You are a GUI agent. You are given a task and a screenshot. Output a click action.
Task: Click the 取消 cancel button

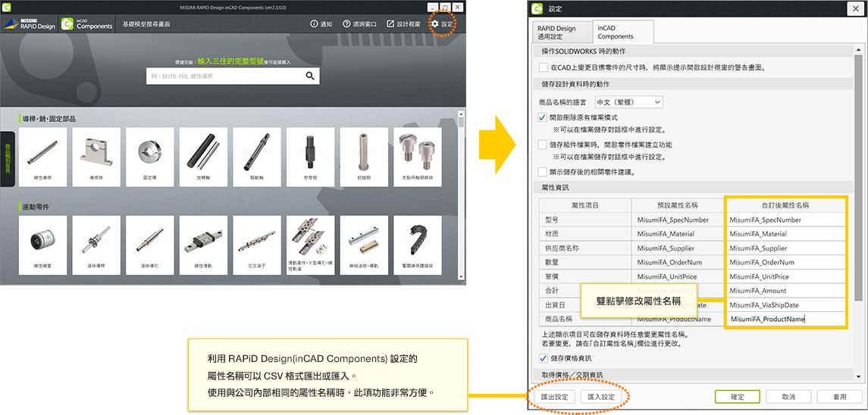point(788,397)
